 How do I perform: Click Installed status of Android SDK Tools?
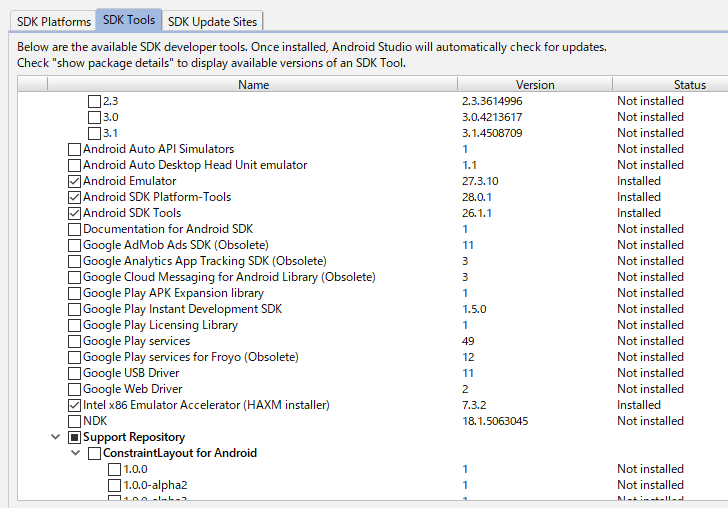coord(638,213)
